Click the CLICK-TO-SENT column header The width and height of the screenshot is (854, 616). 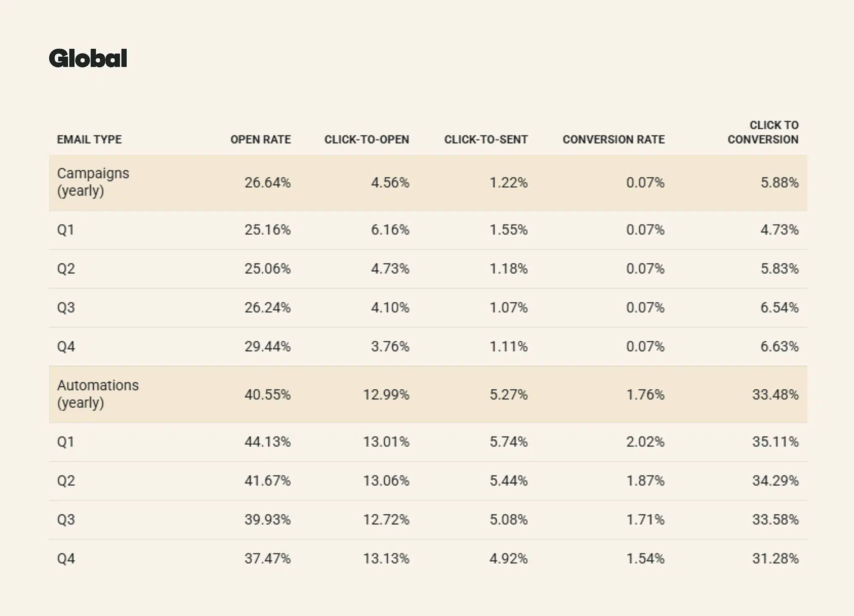486,140
